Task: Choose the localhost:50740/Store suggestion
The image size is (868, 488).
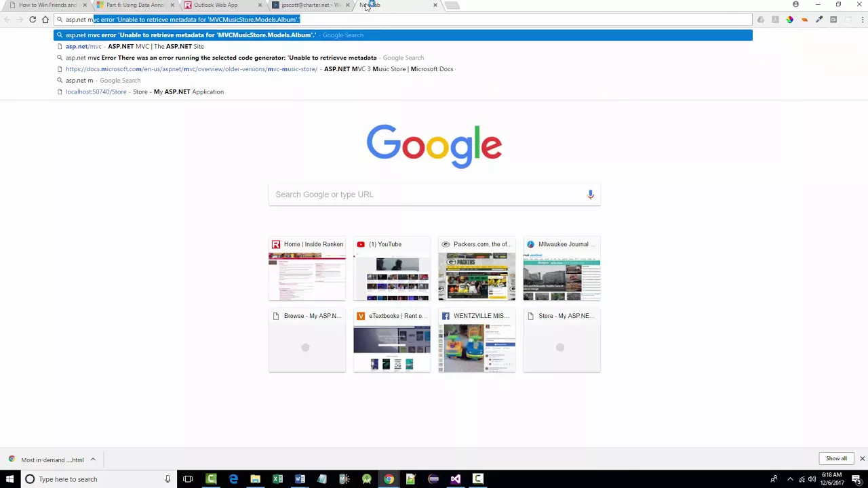Action: pos(403,91)
